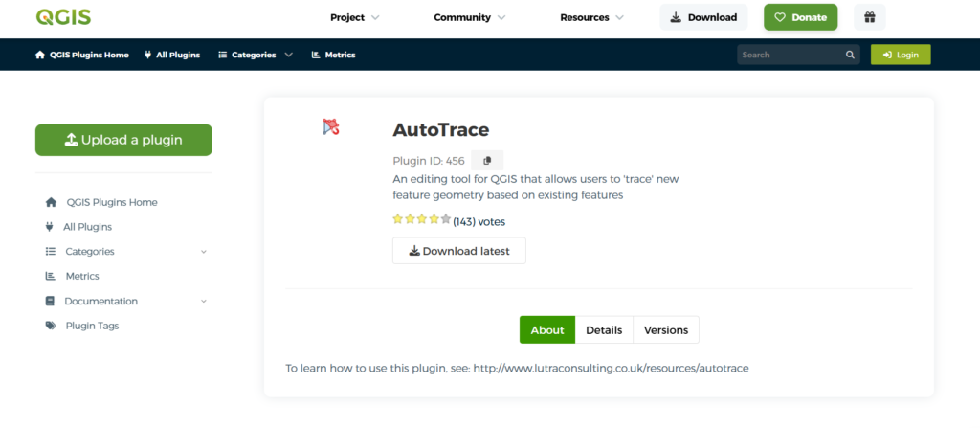Viewport: 980px width, 428px height.
Task: Click sidebar QGIS Plugins Home link
Action: pyautogui.click(x=112, y=202)
